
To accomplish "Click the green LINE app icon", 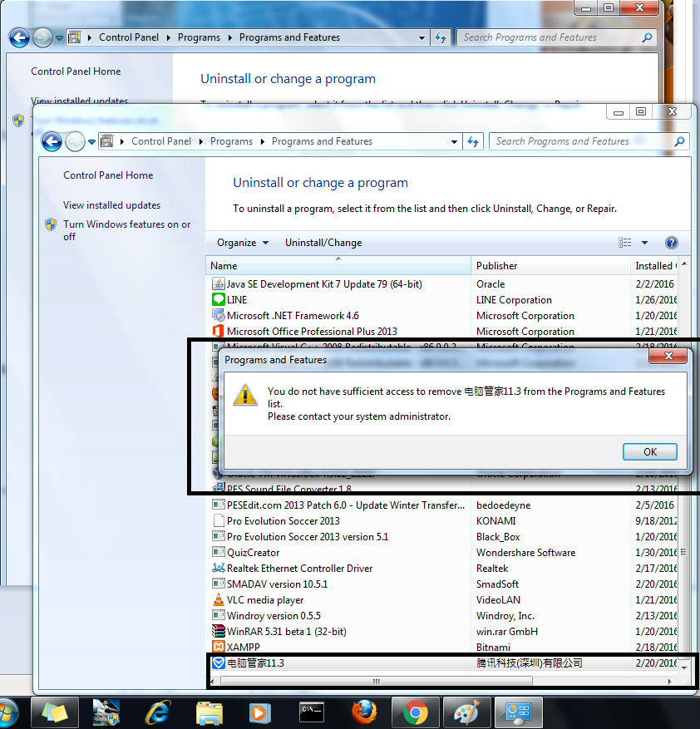I will (218, 299).
